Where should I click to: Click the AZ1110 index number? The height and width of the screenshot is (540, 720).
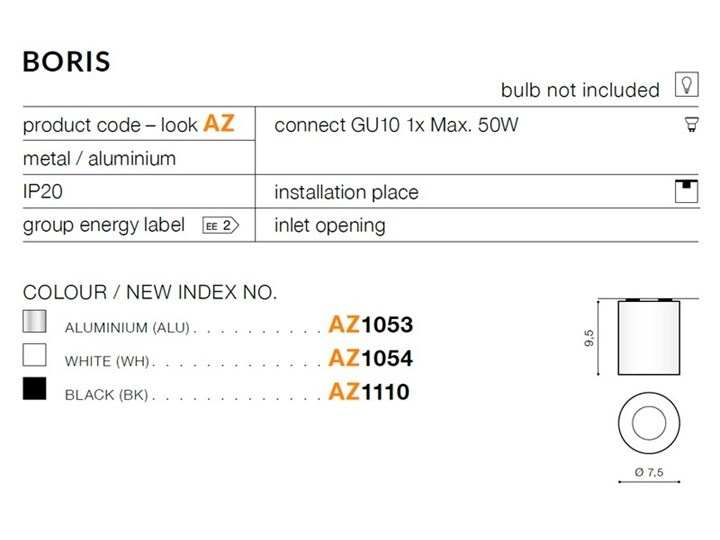(369, 392)
